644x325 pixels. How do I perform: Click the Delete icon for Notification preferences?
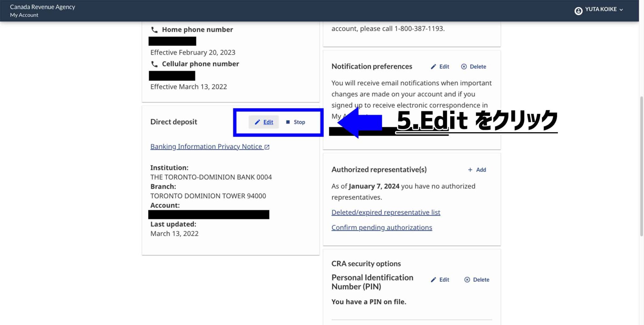tap(464, 66)
